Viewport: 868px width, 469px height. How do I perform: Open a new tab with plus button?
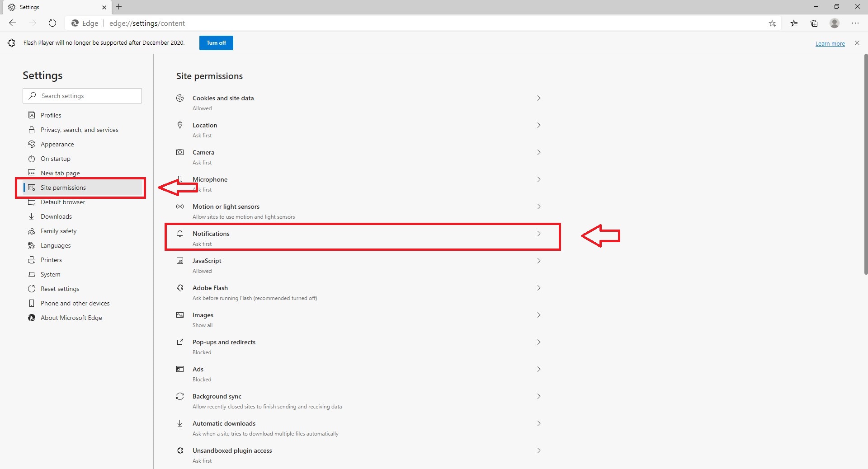coord(119,7)
